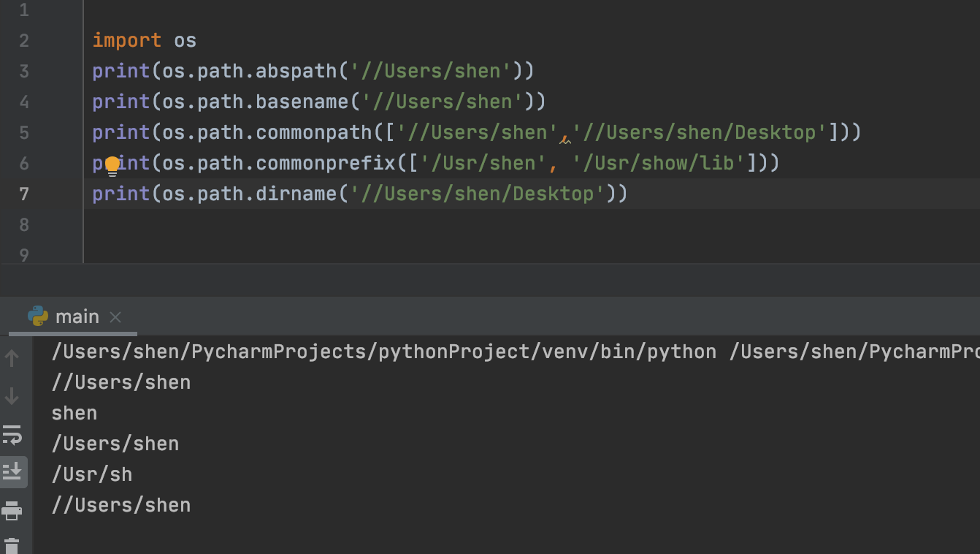
Task: Click line number 3 in the gutter
Action: pos(23,70)
